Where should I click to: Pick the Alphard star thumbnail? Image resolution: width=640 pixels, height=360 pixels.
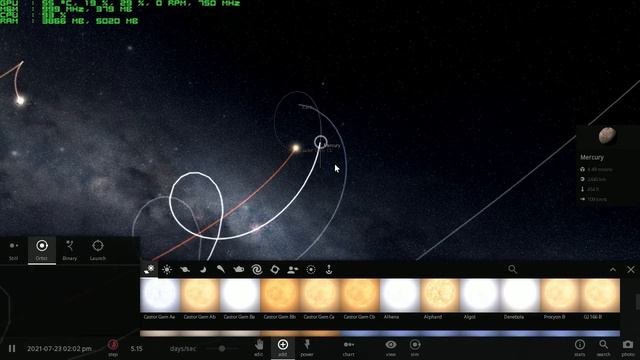[x=440, y=296]
